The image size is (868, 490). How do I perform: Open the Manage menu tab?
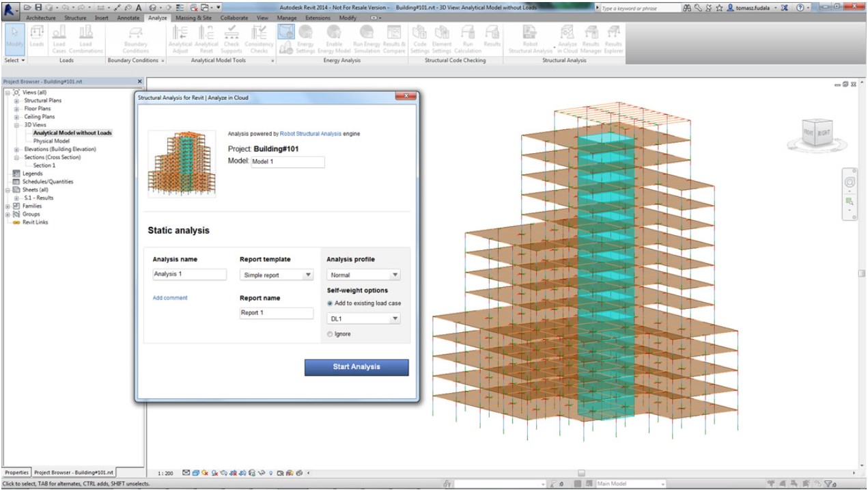click(x=286, y=18)
